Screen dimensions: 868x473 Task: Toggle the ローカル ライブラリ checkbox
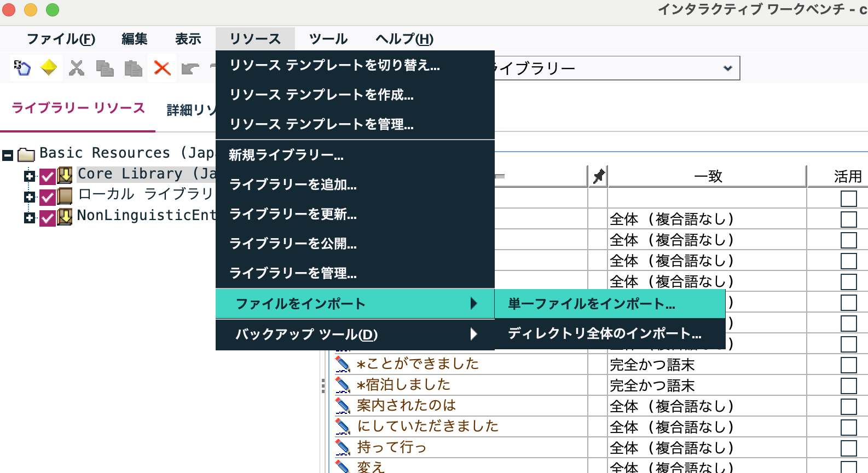coord(48,197)
